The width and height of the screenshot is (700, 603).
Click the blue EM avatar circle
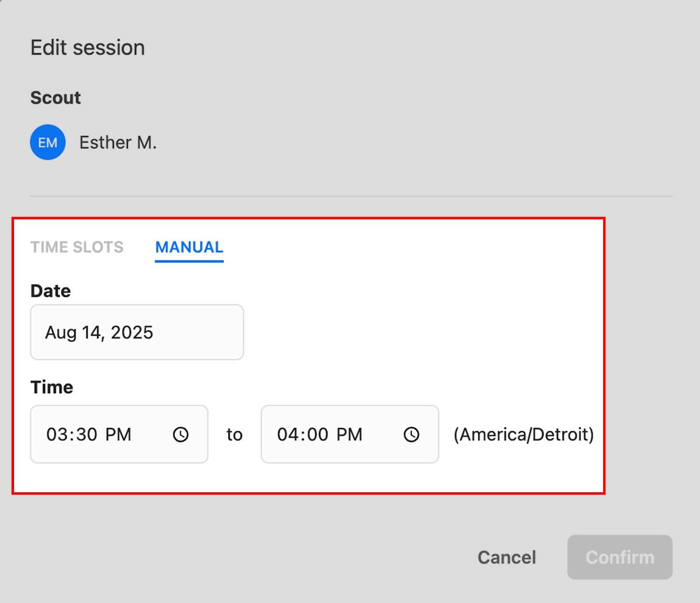[48, 142]
